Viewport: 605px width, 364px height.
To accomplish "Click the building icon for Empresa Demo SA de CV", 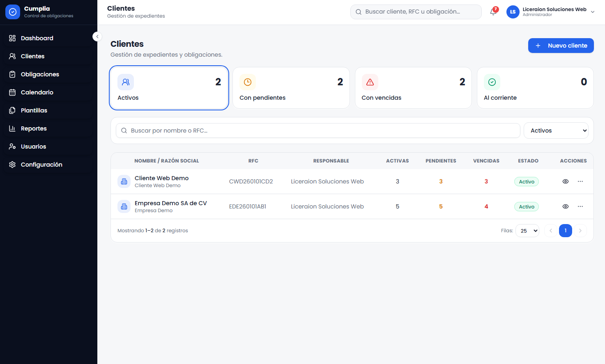I will [x=124, y=206].
